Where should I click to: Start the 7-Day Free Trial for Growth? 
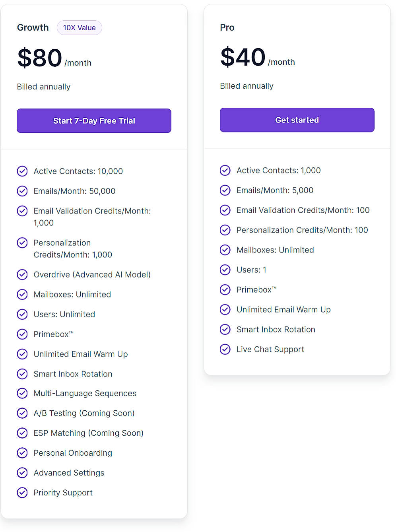[x=94, y=120]
